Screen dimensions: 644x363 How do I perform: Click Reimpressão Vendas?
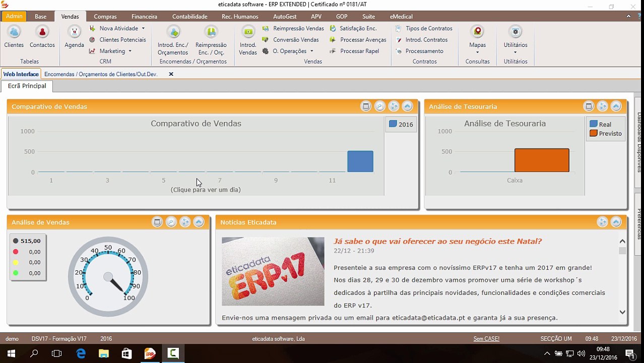[x=293, y=29]
